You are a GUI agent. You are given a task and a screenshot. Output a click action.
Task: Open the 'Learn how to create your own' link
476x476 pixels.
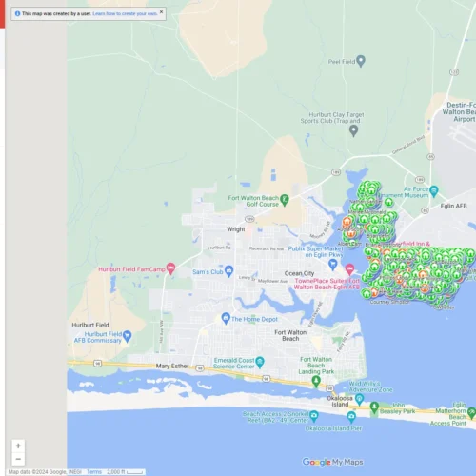125,13
